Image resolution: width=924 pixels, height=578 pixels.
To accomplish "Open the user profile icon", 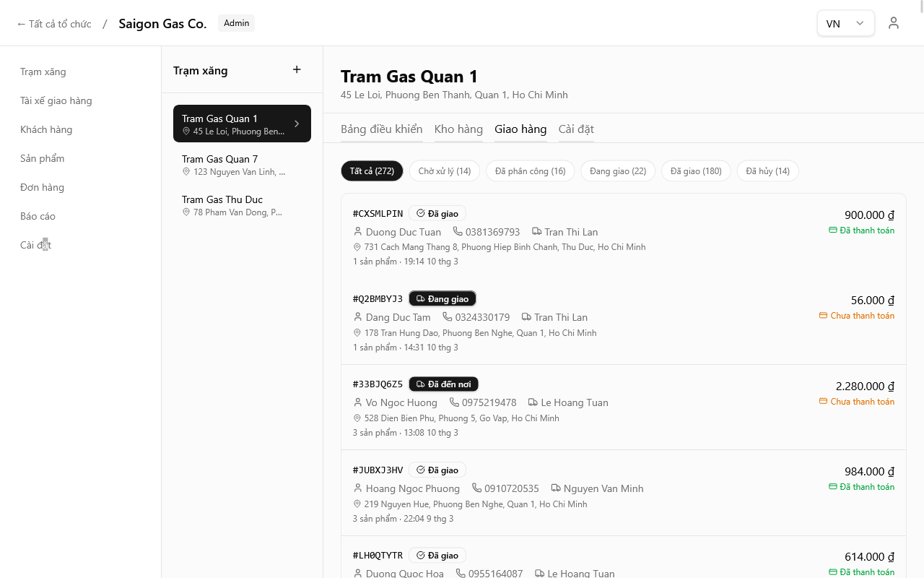I will pyautogui.click(x=894, y=23).
